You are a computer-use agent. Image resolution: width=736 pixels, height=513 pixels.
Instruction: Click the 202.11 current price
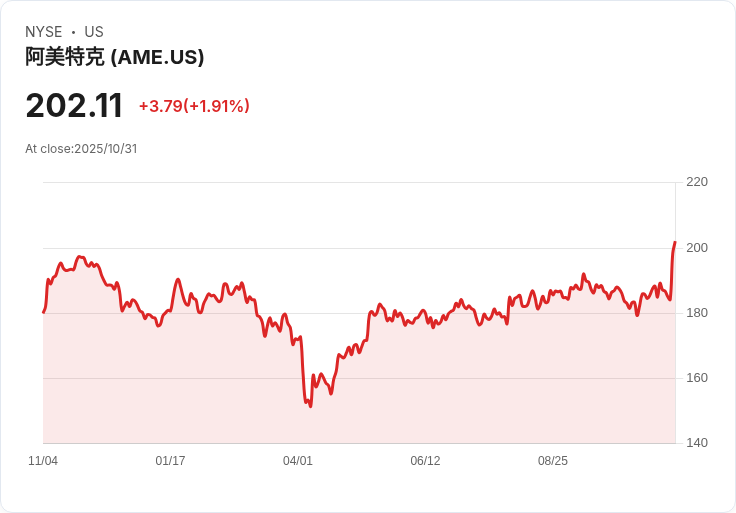point(74,105)
